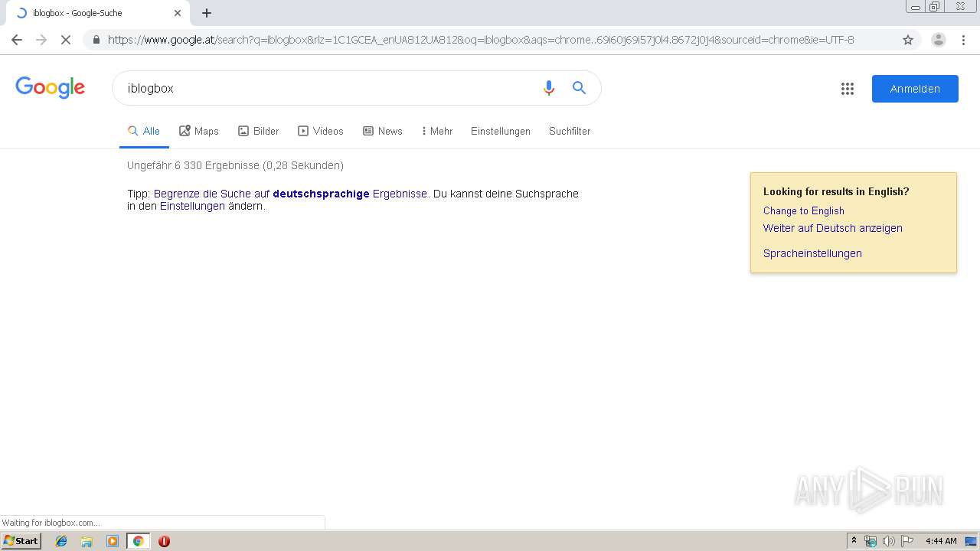
Task: Click Change to English
Action: tap(804, 210)
